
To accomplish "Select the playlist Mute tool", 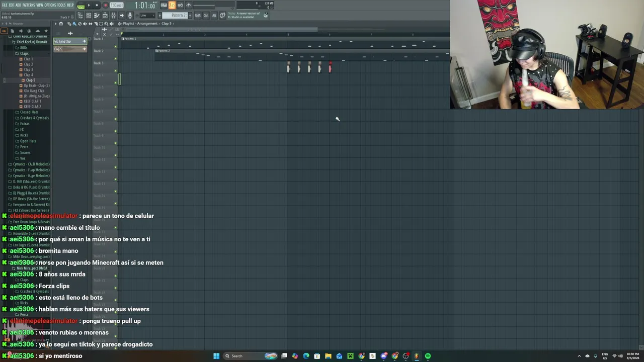I will [85, 24].
